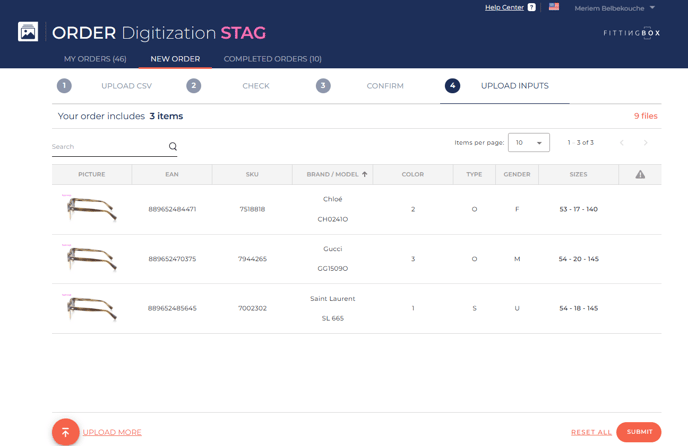Click the 9 files link
This screenshot has width=688, height=446.
(x=645, y=116)
